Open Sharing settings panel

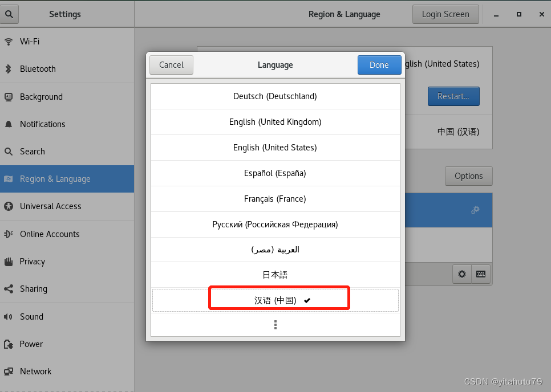67,289
